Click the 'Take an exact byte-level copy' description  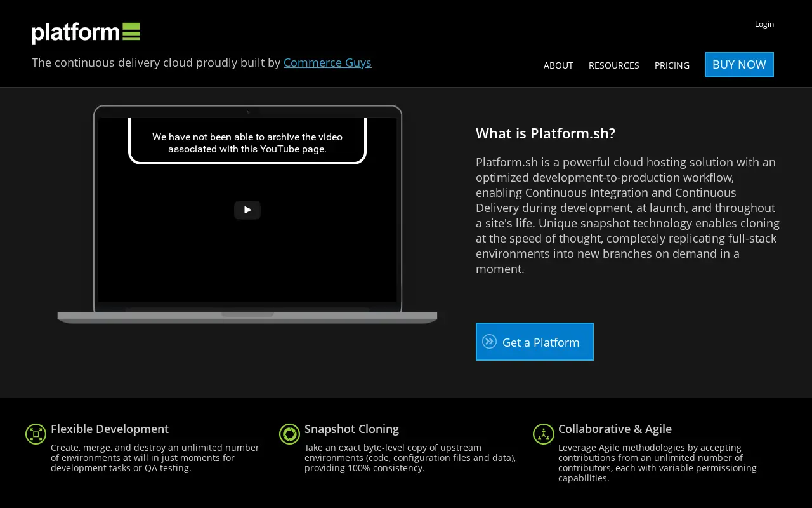[410, 458]
